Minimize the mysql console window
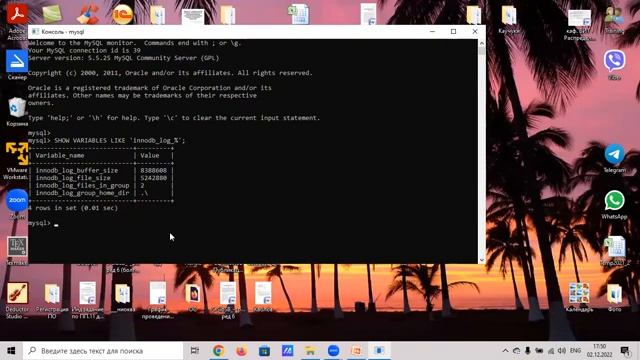The height and width of the screenshot is (360, 640). point(432,31)
